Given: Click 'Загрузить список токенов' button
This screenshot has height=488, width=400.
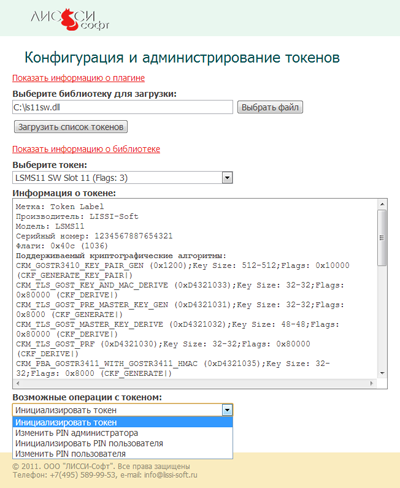Looking at the screenshot, I should pyautogui.click(x=71, y=127).
